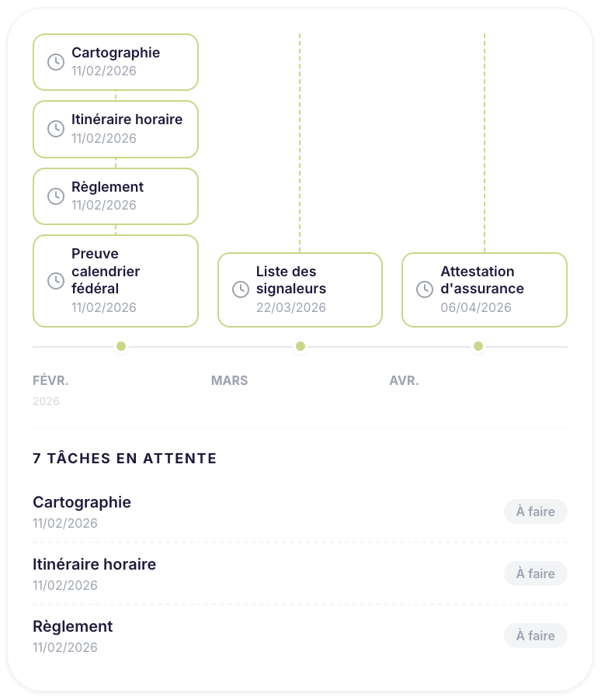The image size is (601, 700).
Task: Toggle the À faire status for Règlement
Action: (x=535, y=636)
